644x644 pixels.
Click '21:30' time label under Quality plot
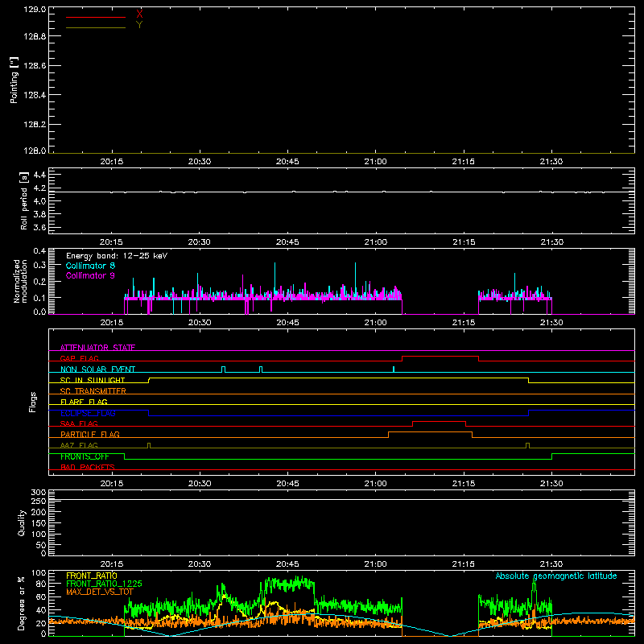[x=551, y=564]
